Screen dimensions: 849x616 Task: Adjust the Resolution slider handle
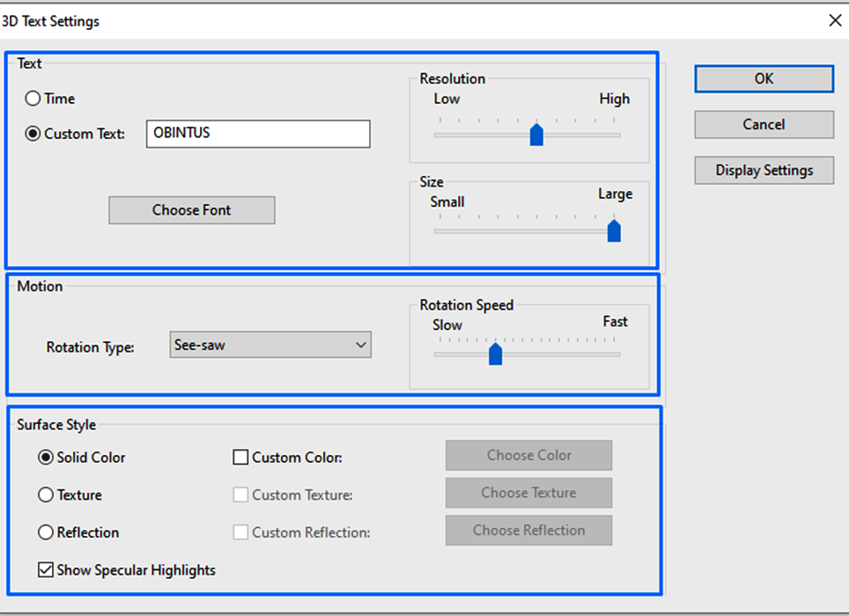[538, 134]
